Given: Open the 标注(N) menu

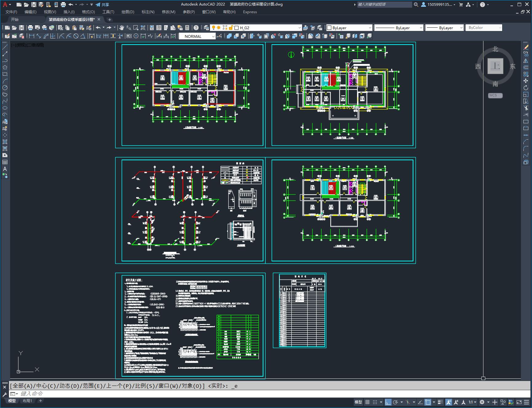Looking at the screenshot, I should pyautogui.click(x=148, y=12).
